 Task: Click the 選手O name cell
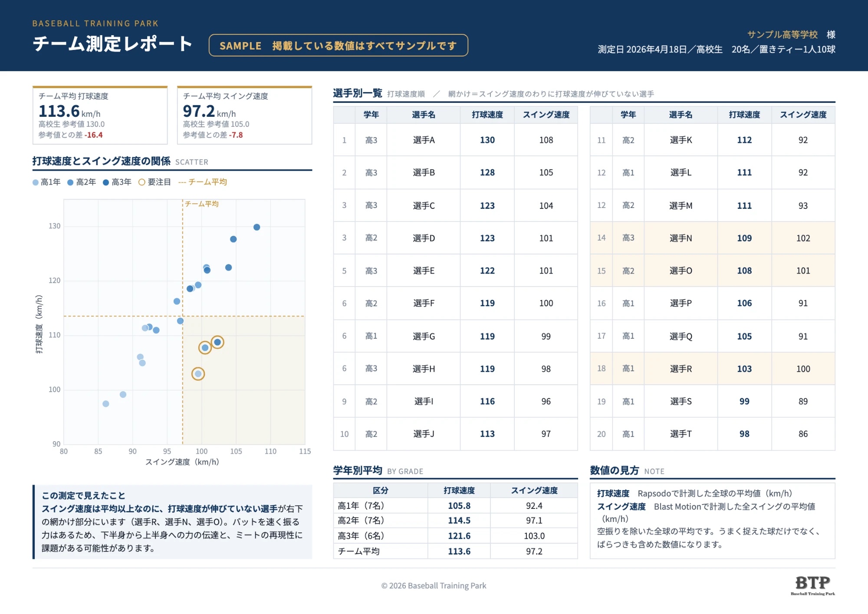pyautogui.click(x=681, y=271)
